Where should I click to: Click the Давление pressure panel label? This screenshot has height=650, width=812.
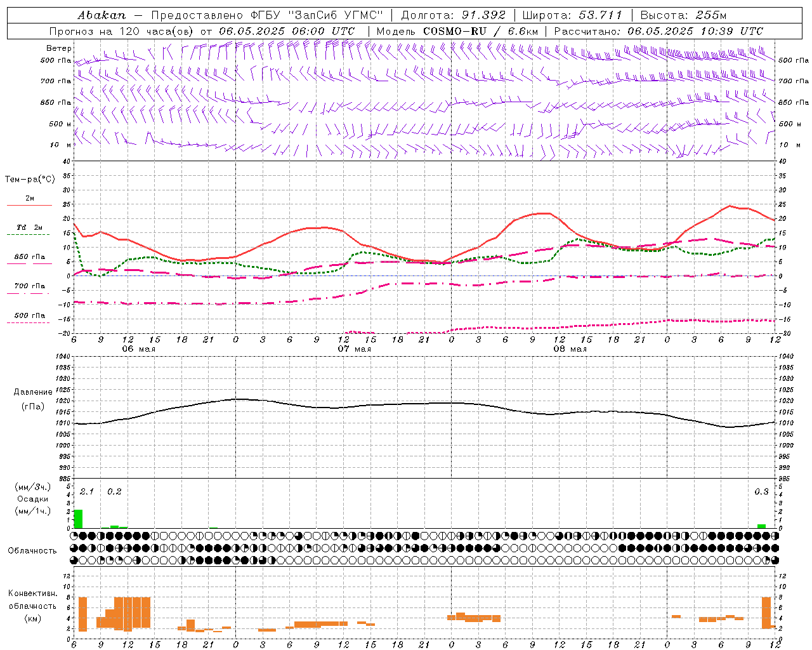point(33,392)
